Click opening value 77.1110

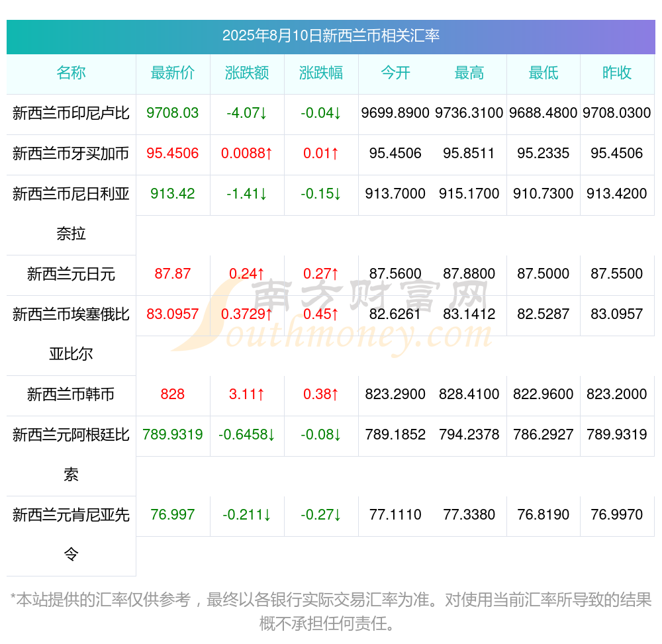pos(395,514)
